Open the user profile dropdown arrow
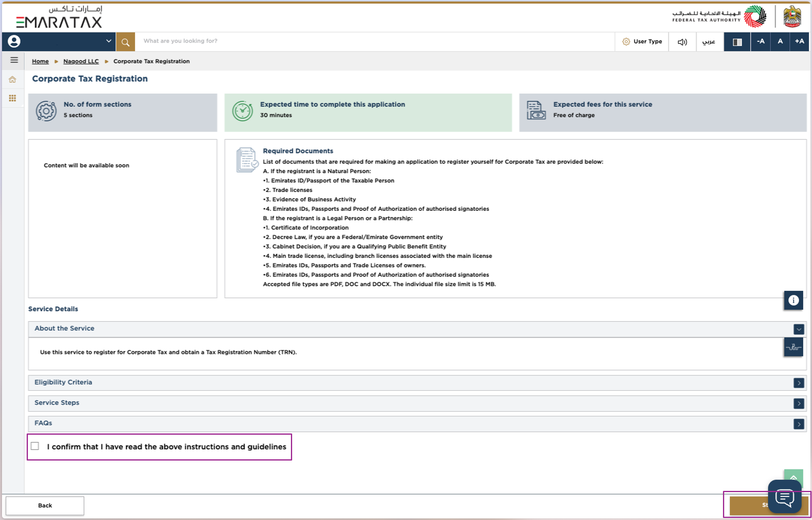 pos(108,41)
